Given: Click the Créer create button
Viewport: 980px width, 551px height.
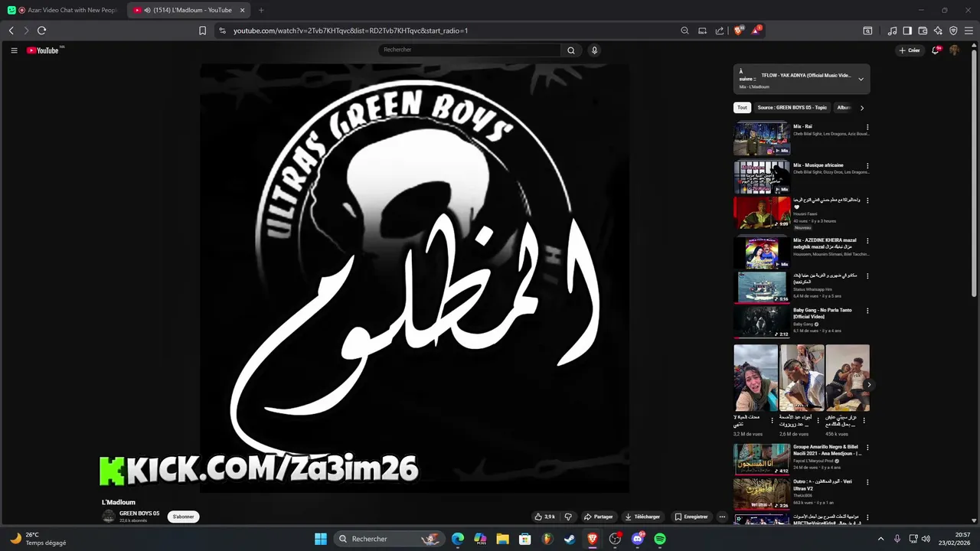Looking at the screenshot, I should (910, 51).
